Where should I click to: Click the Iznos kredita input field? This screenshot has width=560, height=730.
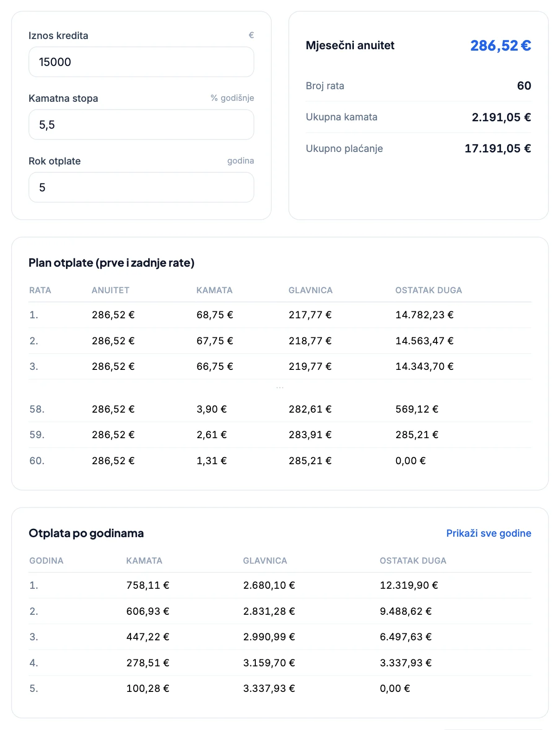[141, 62]
